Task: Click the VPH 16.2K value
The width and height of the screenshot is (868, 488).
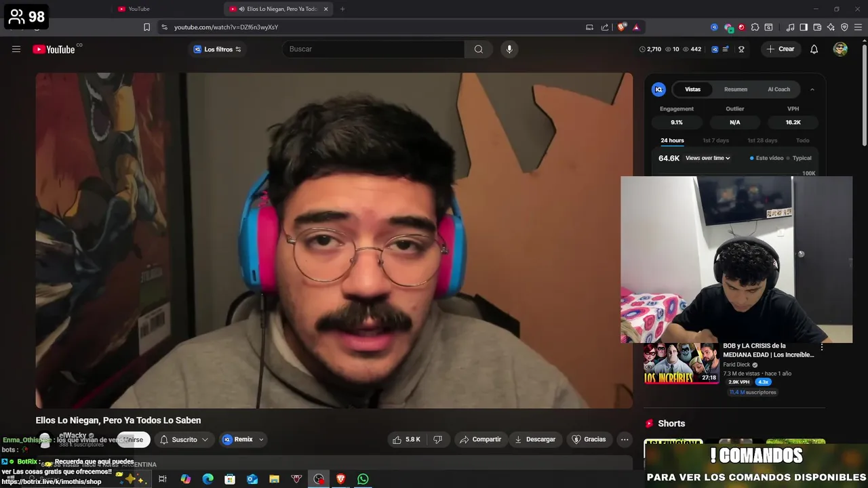Action: pyautogui.click(x=793, y=123)
